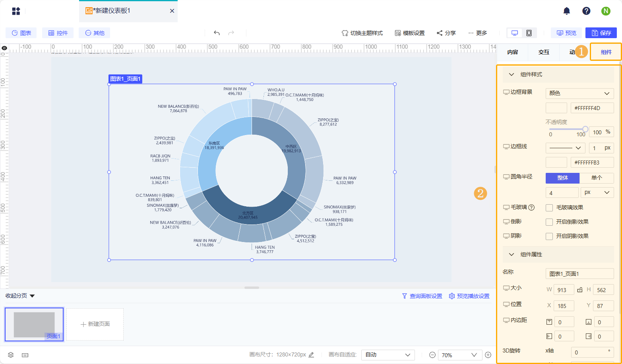This screenshot has width=622, height=364.
Task: Open the notifications bell
Action: (567, 11)
